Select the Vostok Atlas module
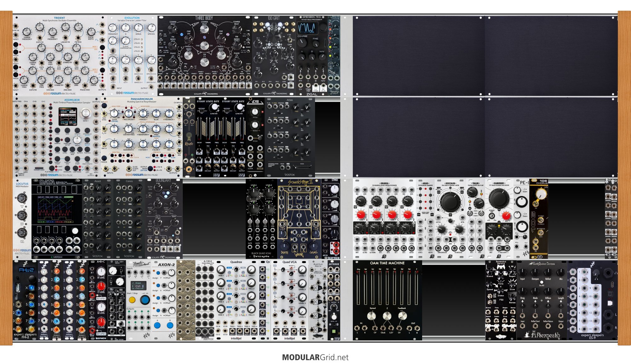The height and width of the screenshot is (364, 631). click(x=290, y=137)
